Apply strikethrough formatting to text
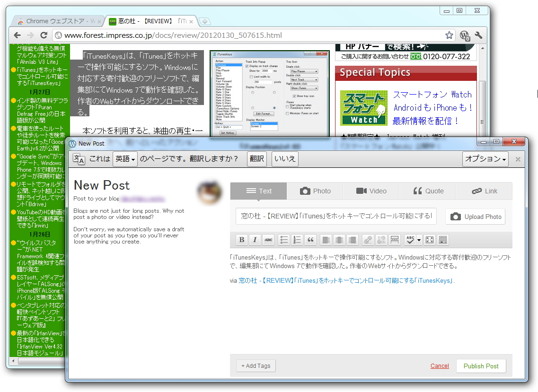538x392 pixels. click(x=268, y=240)
